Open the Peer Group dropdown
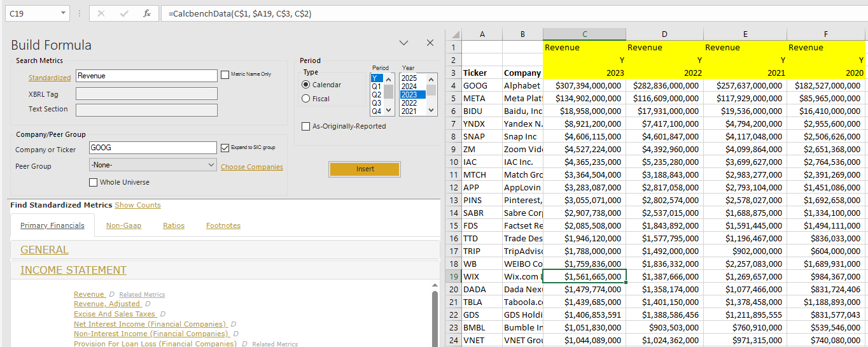This screenshot has height=347, width=868. coord(153,166)
